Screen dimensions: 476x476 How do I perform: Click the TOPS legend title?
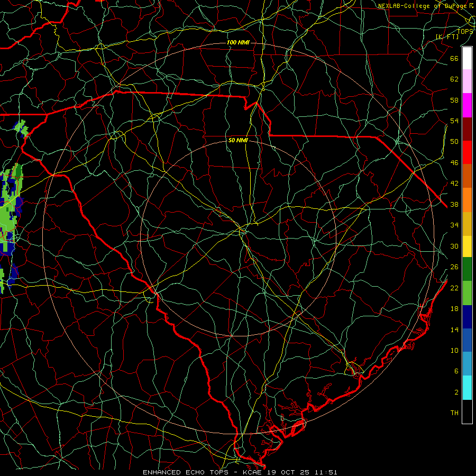click(x=465, y=31)
